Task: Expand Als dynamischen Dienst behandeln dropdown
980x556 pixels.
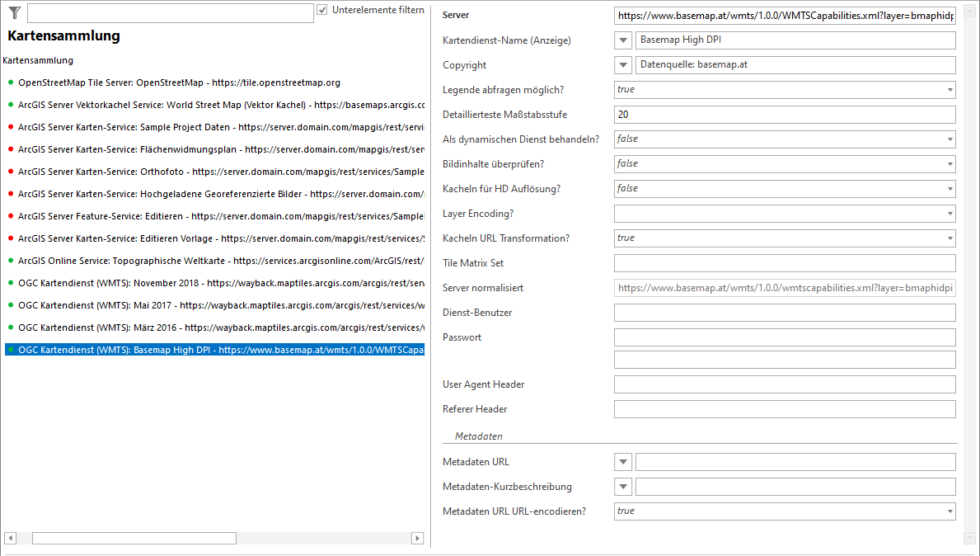Action: tap(950, 139)
